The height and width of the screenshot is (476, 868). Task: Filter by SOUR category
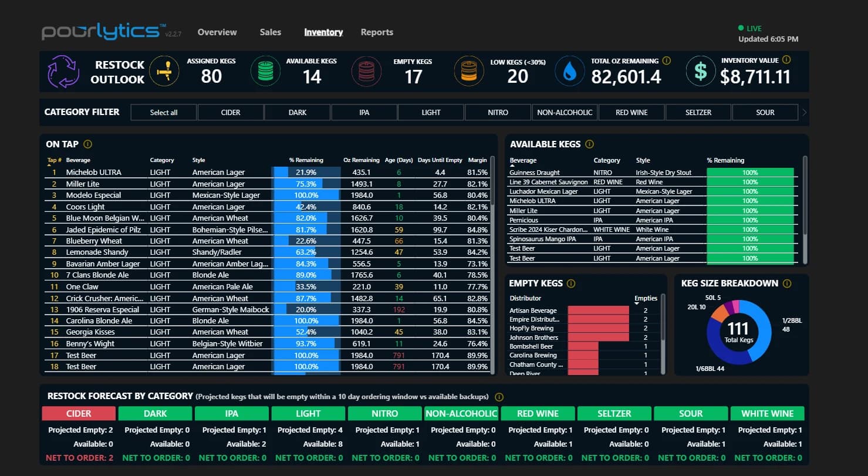click(x=765, y=112)
